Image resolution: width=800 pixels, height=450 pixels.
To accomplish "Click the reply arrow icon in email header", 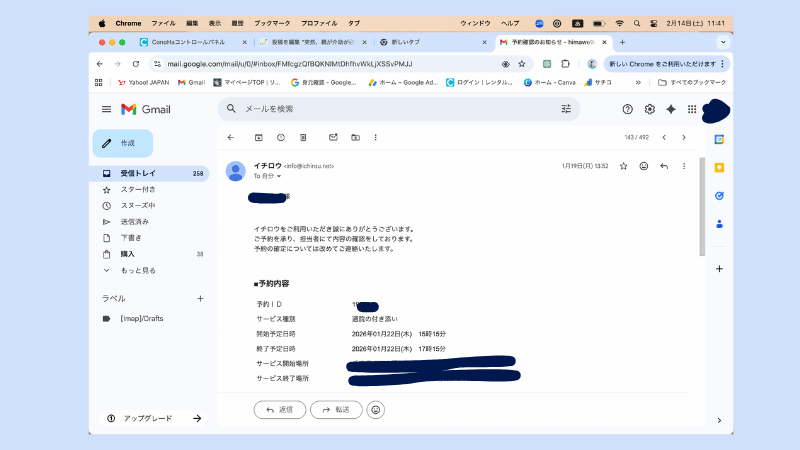I will click(664, 166).
